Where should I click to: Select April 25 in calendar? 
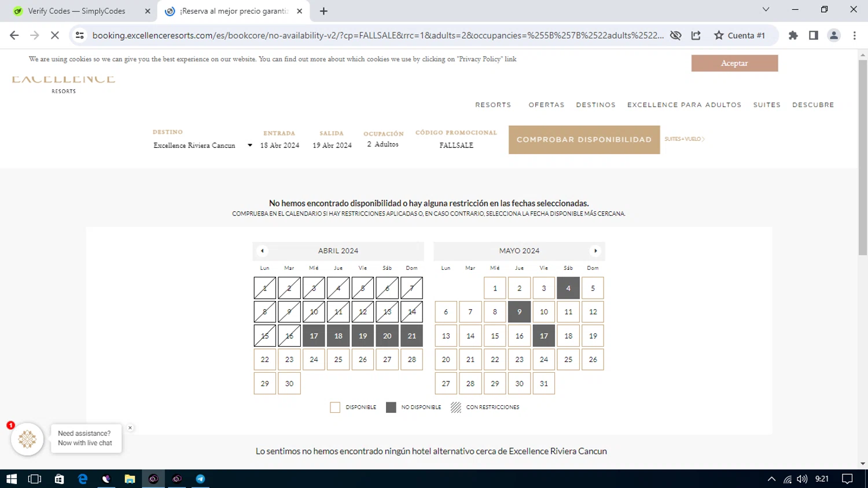tap(338, 359)
